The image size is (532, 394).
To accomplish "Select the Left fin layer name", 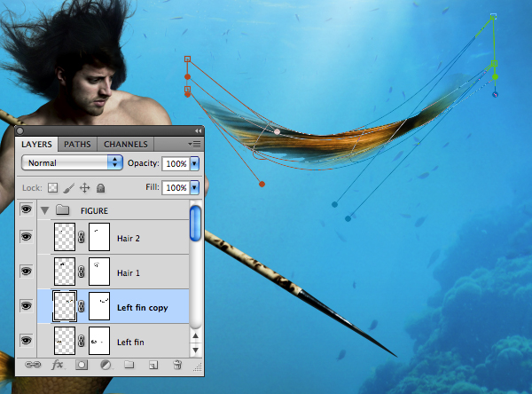I will 130,342.
